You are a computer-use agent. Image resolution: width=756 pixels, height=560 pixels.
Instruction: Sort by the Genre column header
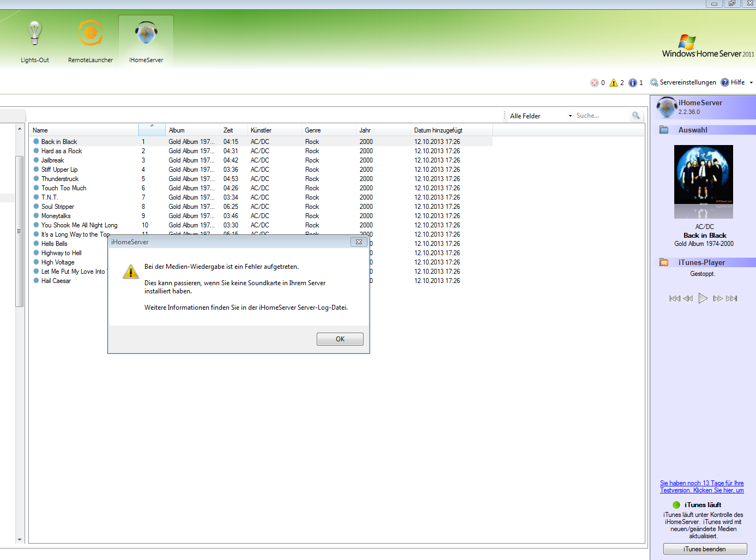[x=329, y=130]
